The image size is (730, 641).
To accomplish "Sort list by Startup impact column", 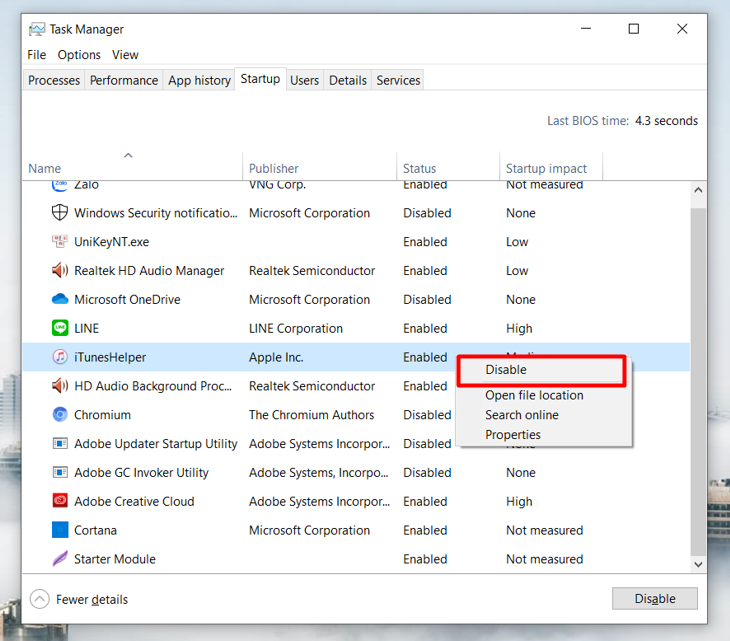I will (546, 169).
